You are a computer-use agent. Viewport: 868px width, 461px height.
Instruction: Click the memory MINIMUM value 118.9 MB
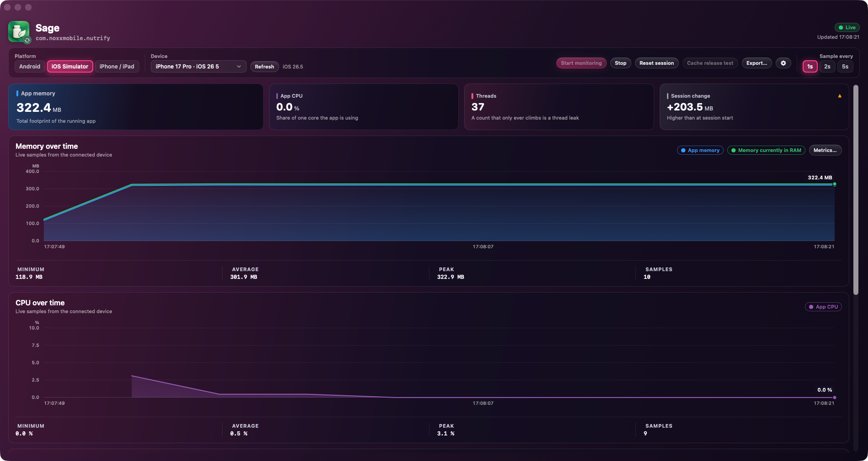[x=29, y=277]
